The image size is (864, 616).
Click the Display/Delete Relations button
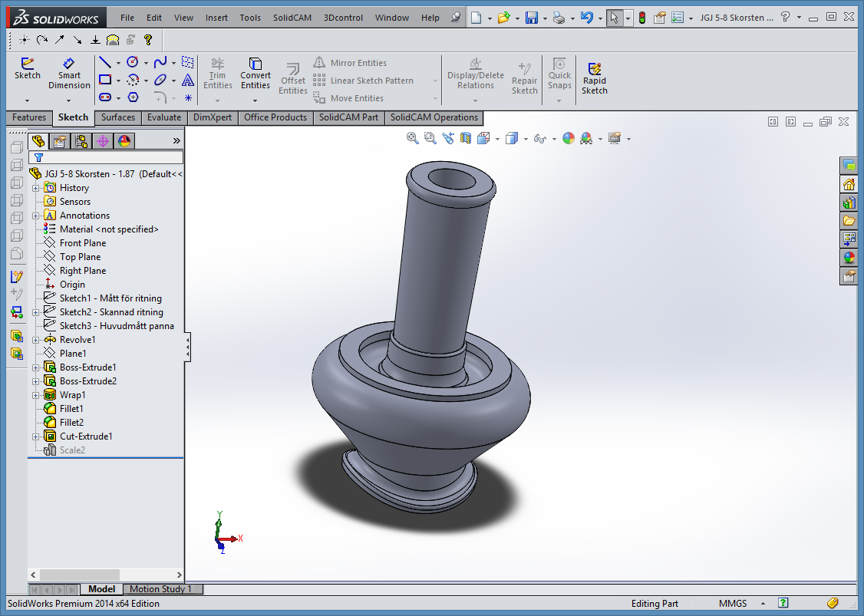click(x=476, y=74)
